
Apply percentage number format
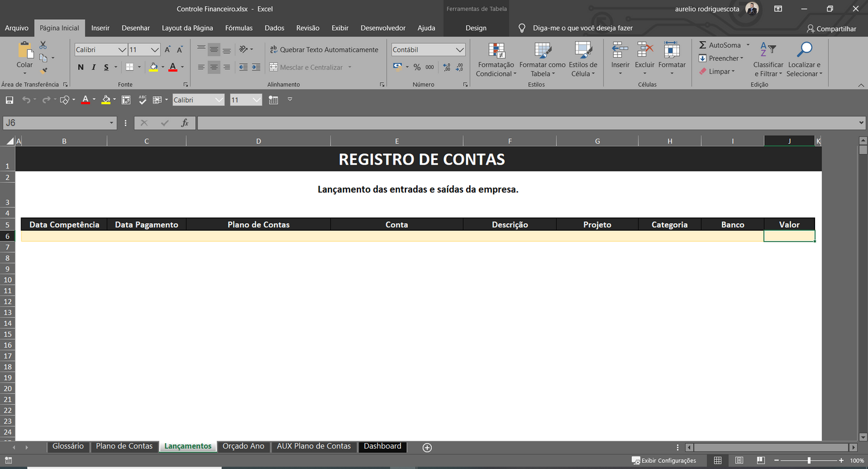(x=417, y=68)
